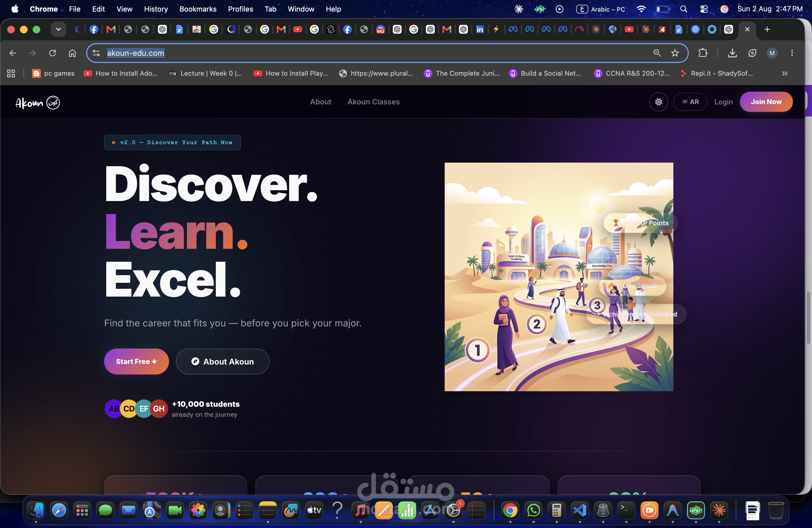Open Visual Studio Code from the Dock
812x528 pixels.
pyautogui.click(x=580, y=510)
